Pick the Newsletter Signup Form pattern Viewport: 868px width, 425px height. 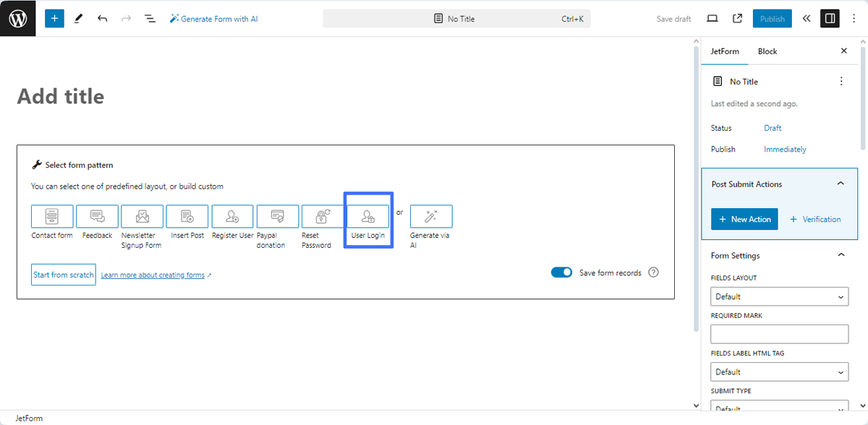(x=142, y=216)
